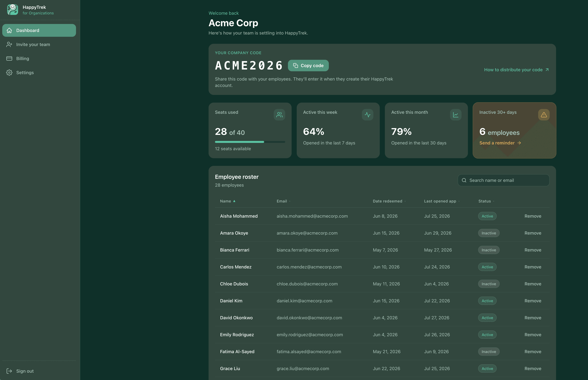588x380 pixels.
Task: Sort the roster by Status column
Action: click(x=486, y=201)
